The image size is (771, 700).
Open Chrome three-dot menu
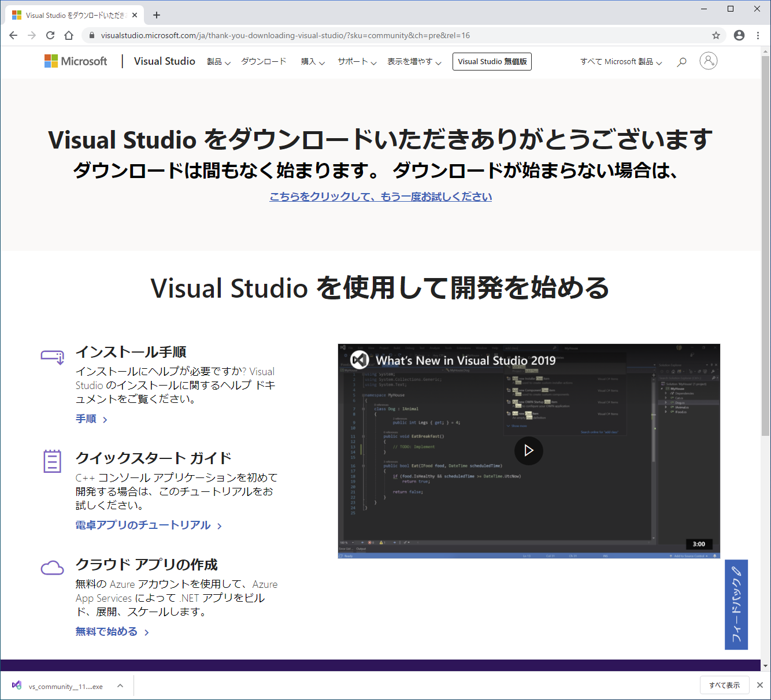click(x=758, y=35)
